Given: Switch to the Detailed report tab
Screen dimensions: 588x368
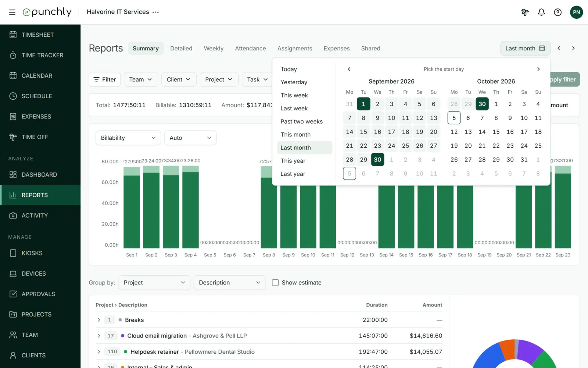Looking at the screenshot, I should coord(181,48).
